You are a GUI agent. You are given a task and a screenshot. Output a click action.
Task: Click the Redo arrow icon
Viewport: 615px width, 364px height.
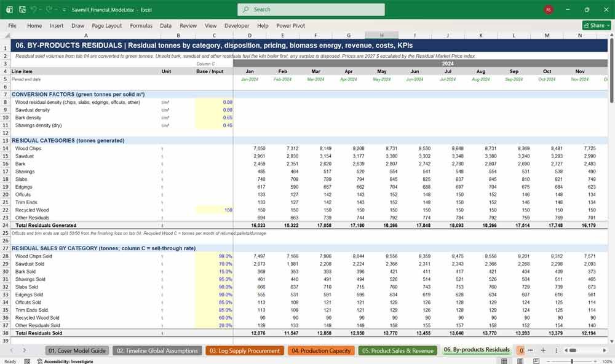click(x=49, y=9)
